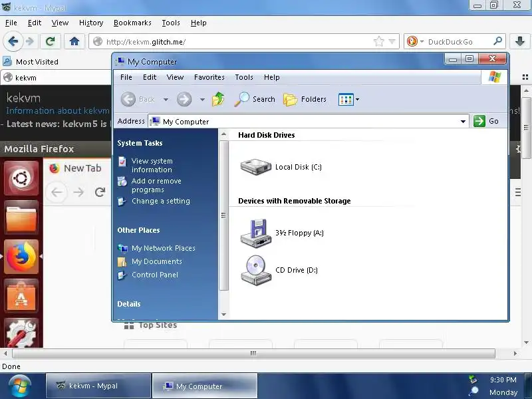Open URL history dropdown in Mypal
The width and height of the screenshot is (532, 399).
pyautogui.click(x=392, y=41)
